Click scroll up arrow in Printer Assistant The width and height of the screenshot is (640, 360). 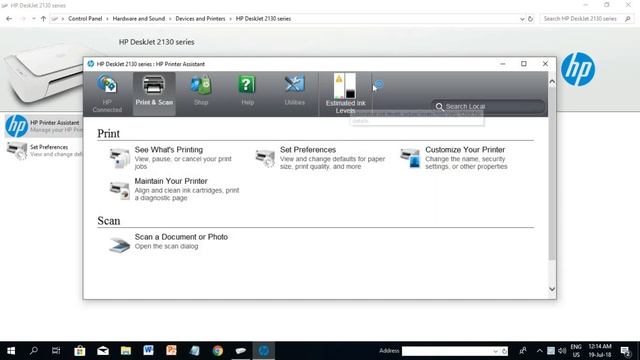pos(552,82)
